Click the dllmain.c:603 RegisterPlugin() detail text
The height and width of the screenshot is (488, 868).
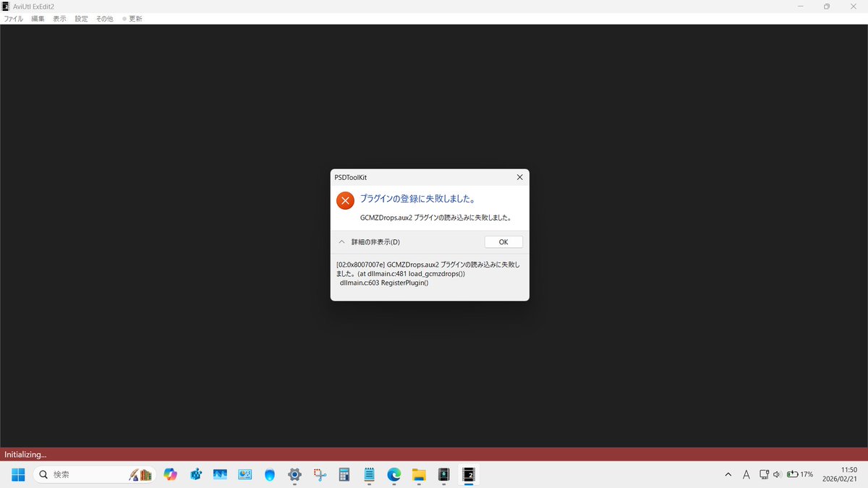pos(384,283)
